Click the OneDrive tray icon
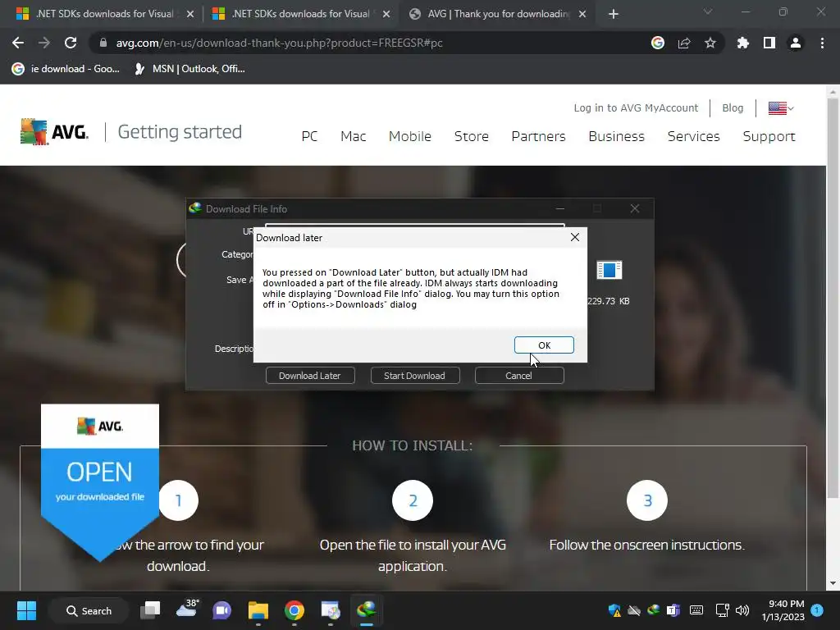 point(634,610)
